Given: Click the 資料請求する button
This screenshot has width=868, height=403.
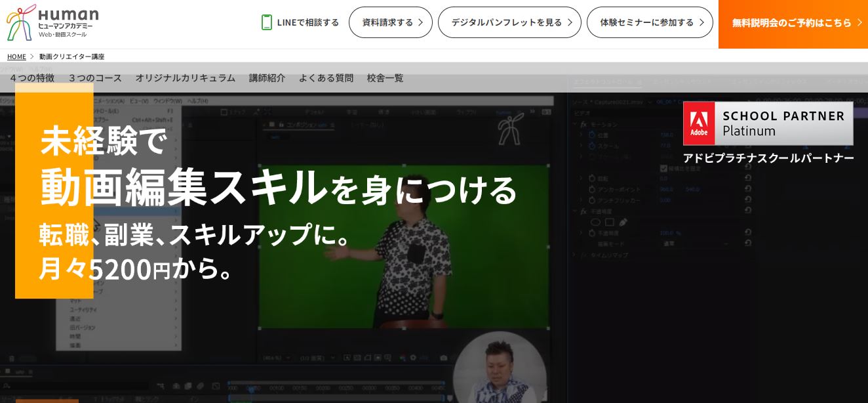Looking at the screenshot, I should tap(391, 22).
